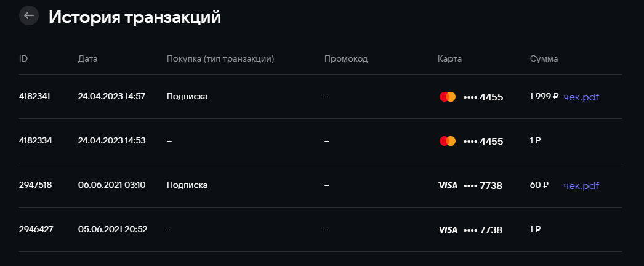This screenshot has width=644, height=266.
Task: Open чек.pdf for the 1 999 ₽ payment
Action: 581,97
